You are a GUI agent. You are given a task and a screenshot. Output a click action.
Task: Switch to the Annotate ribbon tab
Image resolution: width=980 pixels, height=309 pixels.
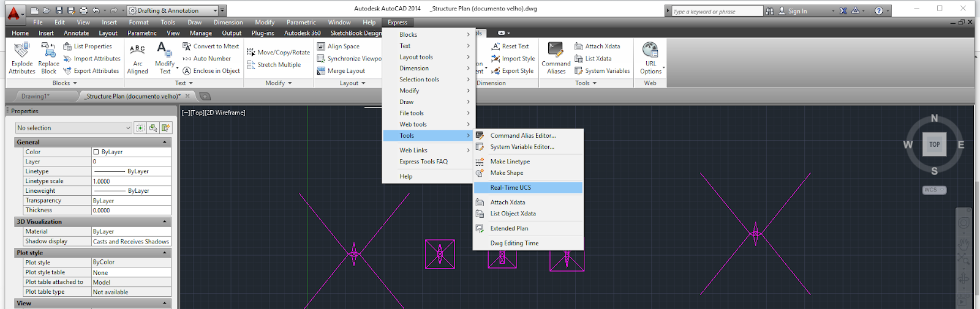[77, 33]
